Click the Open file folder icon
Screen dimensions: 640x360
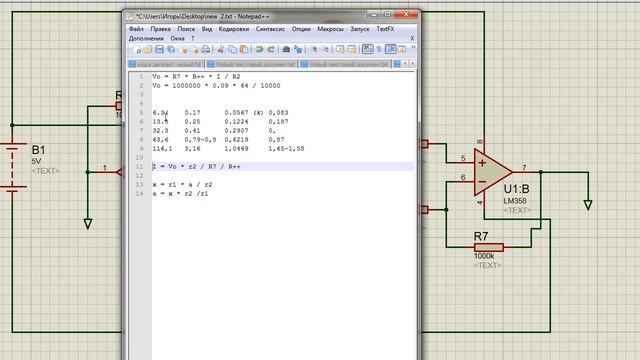click(x=148, y=49)
